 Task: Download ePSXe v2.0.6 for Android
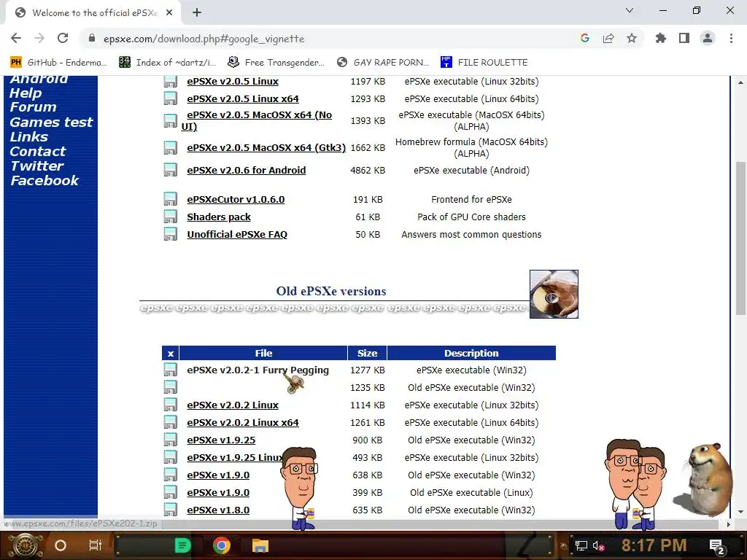pos(247,171)
